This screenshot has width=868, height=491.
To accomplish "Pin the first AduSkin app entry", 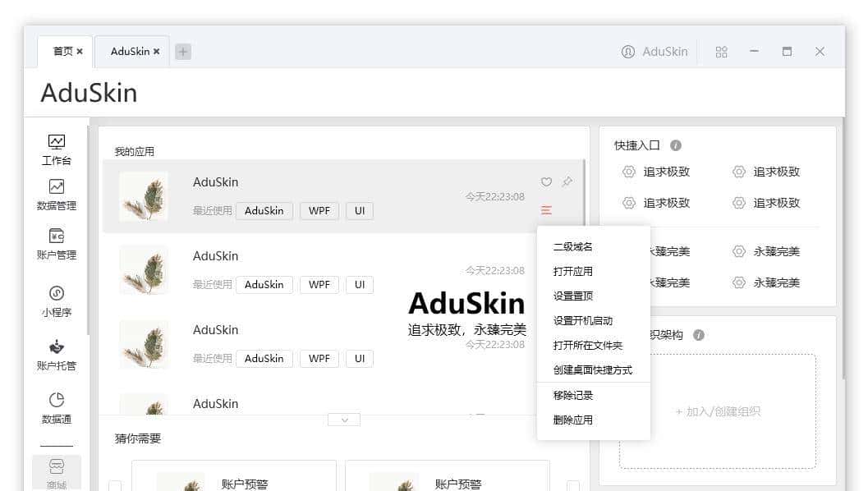I will point(567,182).
